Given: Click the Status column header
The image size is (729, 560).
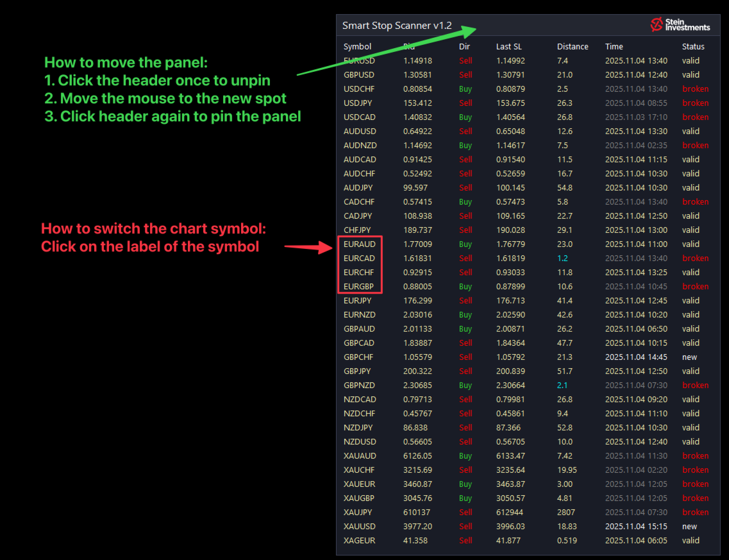Looking at the screenshot, I should (x=693, y=47).
